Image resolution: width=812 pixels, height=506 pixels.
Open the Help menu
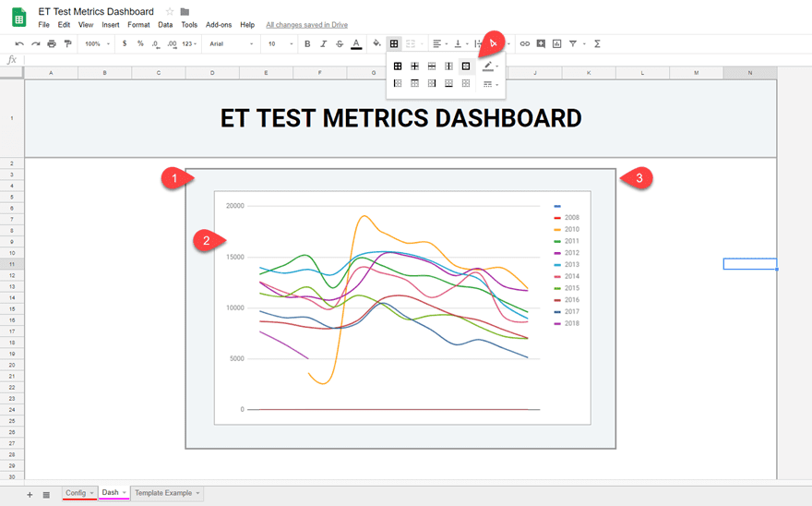click(x=247, y=25)
